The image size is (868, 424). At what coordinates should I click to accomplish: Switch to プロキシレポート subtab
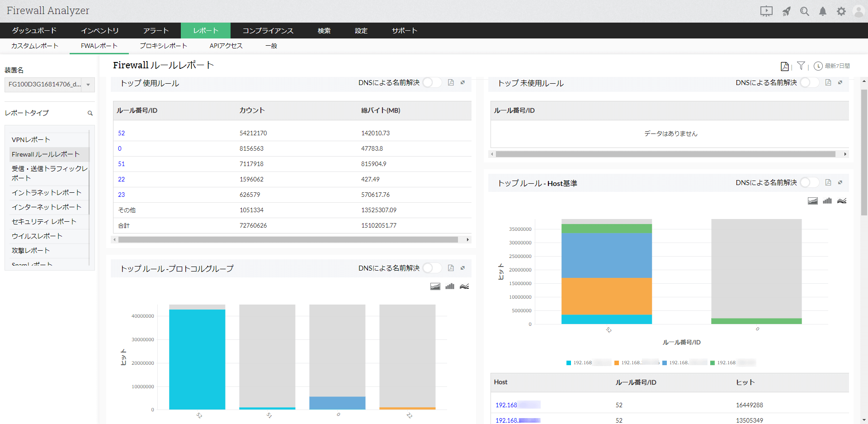click(163, 46)
